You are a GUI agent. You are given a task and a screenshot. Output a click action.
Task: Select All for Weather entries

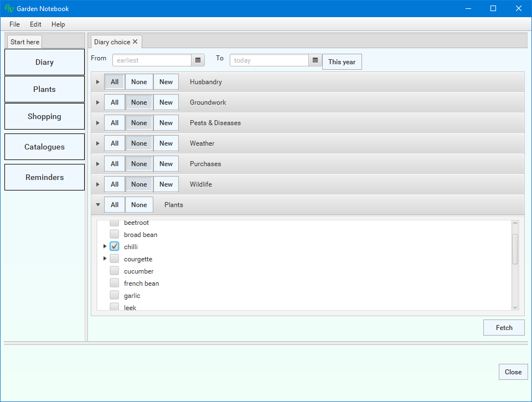115,143
